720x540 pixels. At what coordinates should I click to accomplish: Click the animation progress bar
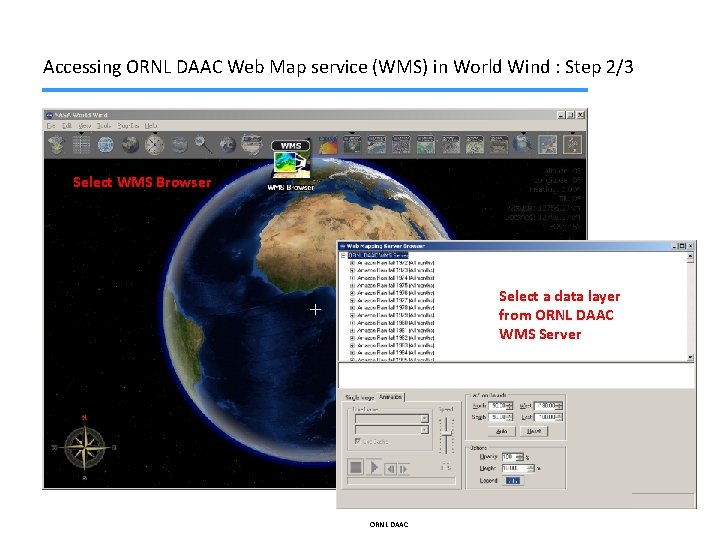click(x=401, y=481)
